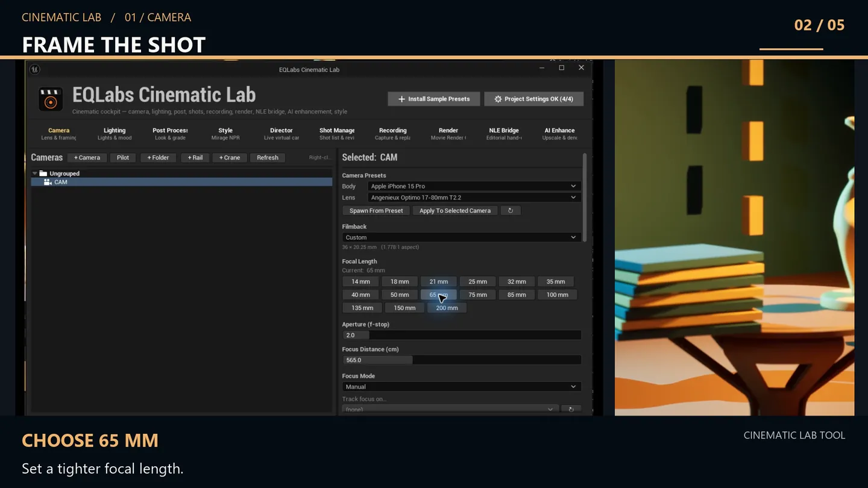The height and width of the screenshot is (488, 868).
Task: Select the 14 mm focal length
Action: click(x=360, y=281)
